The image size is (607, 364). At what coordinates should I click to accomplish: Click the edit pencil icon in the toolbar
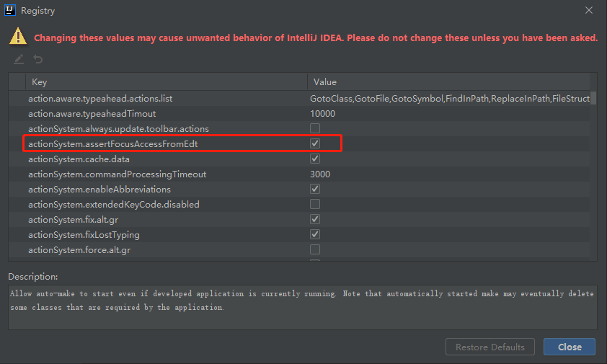(19, 59)
